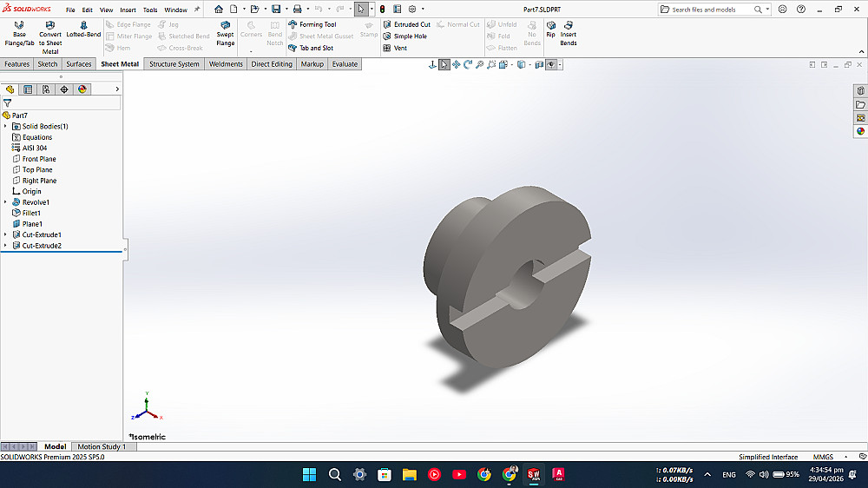
Task: Toggle hide/show items in view toolbar
Action: tap(551, 65)
